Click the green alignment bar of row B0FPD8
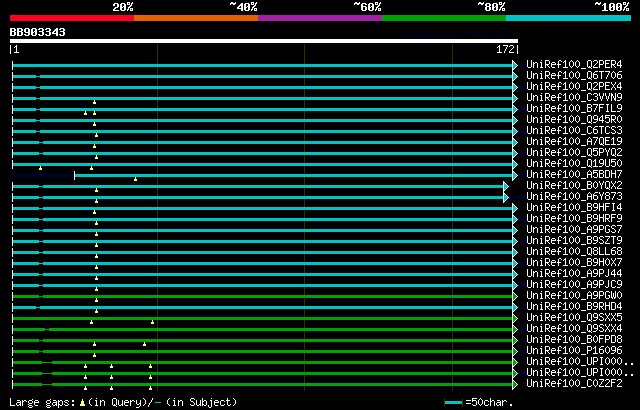 (263, 341)
